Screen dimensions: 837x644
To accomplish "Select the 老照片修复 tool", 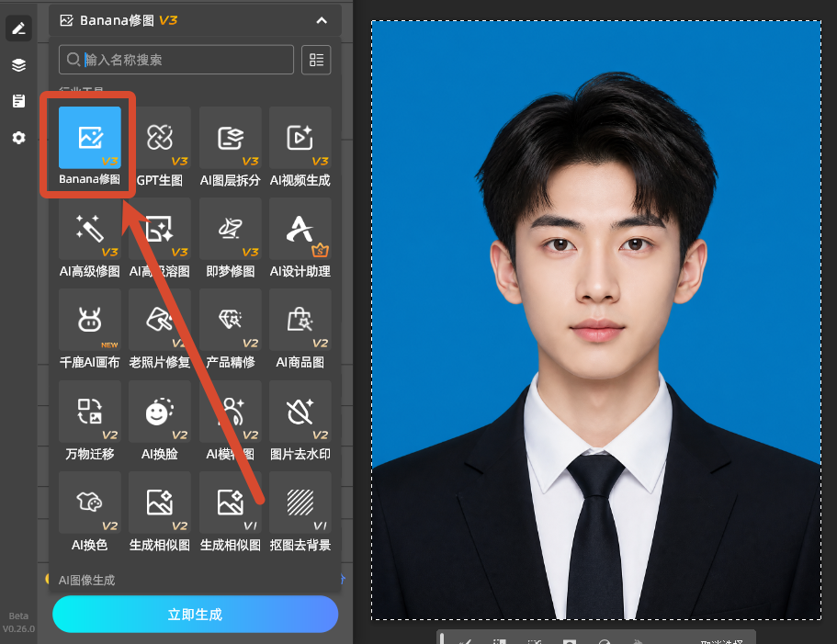I will [x=160, y=320].
